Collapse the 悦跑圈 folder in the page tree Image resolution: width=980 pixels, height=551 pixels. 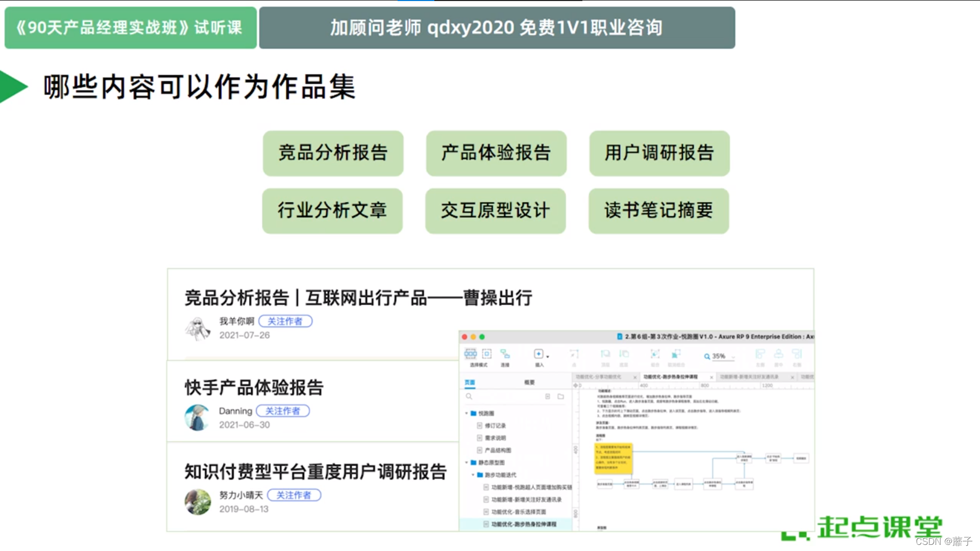(466, 413)
